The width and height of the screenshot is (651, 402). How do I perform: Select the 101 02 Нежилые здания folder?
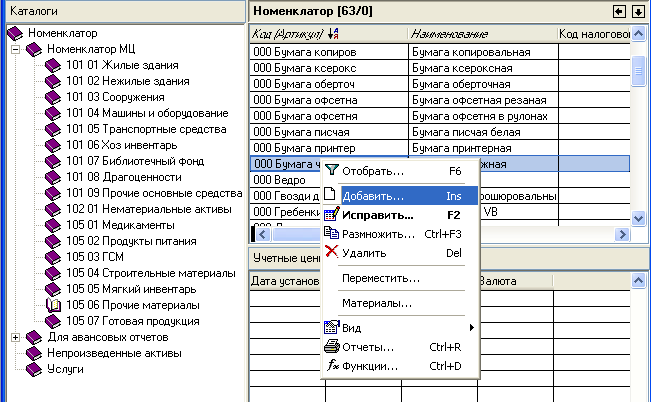click(127, 81)
